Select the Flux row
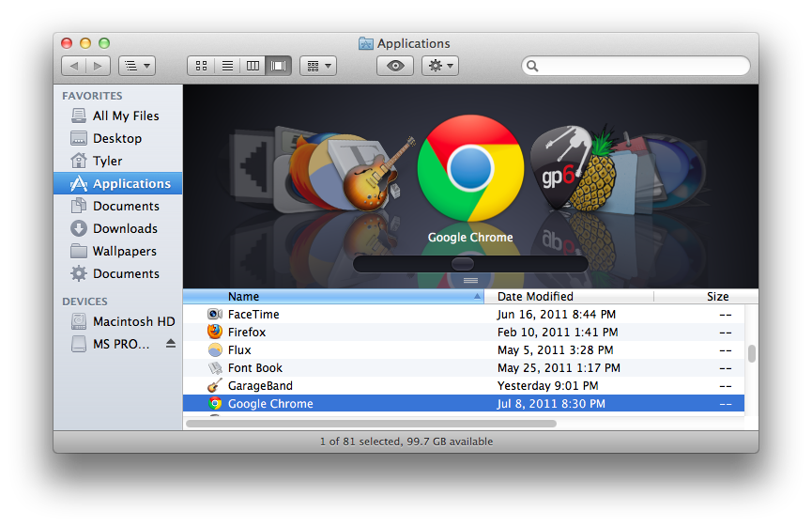This screenshot has height=527, width=812. tap(464, 350)
